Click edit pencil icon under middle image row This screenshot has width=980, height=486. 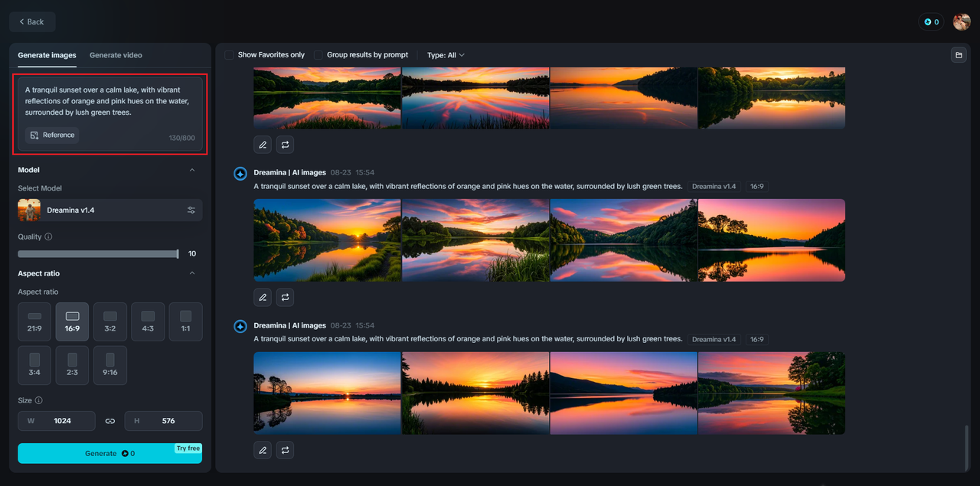pyautogui.click(x=263, y=297)
